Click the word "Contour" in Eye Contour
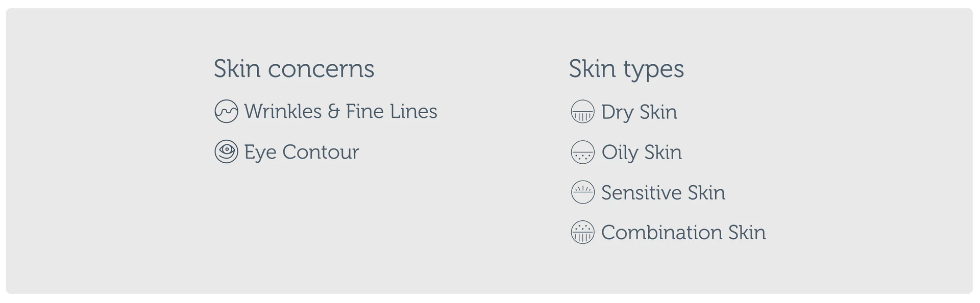Screen dimensions: 980x303 click(x=321, y=152)
